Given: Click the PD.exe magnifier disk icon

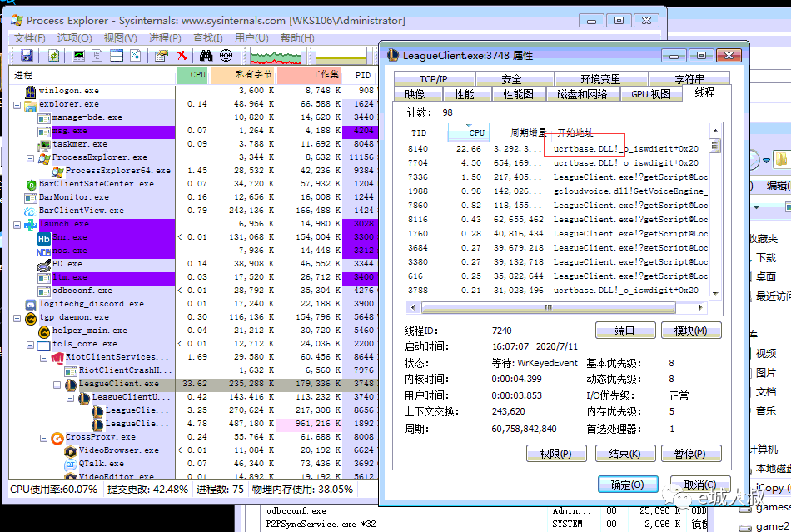Looking at the screenshot, I should 44,264.
